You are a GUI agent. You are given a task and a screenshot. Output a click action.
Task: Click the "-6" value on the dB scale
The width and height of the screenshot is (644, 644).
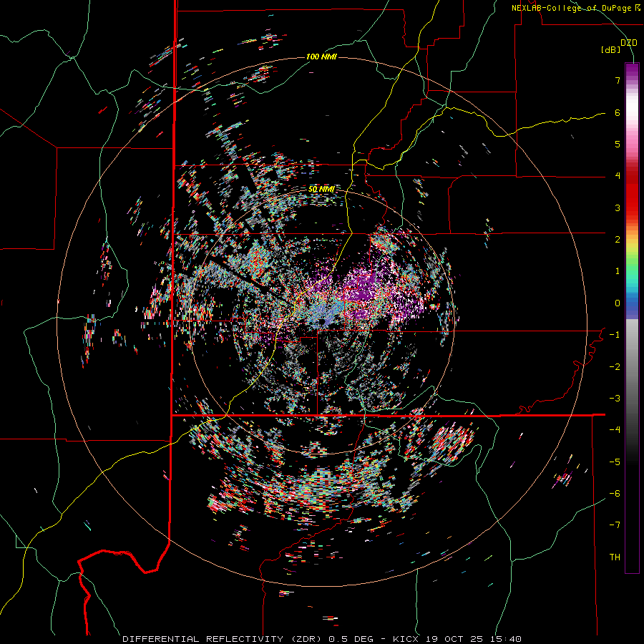pyautogui.click(x=615, y=494)
